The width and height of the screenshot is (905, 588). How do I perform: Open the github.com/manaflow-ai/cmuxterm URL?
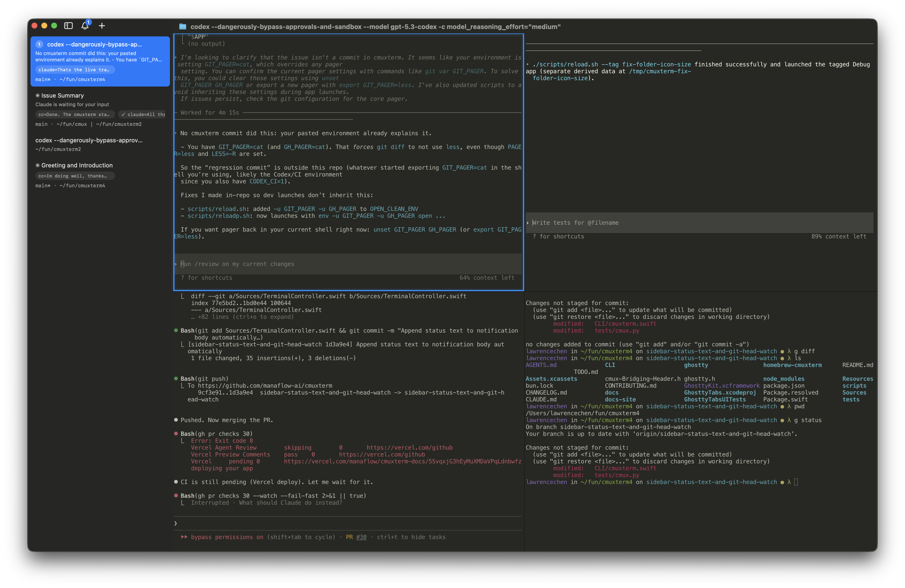(265, 386)
